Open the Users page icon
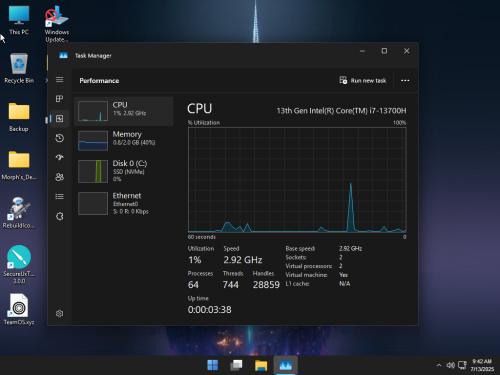 pos(59,177)
